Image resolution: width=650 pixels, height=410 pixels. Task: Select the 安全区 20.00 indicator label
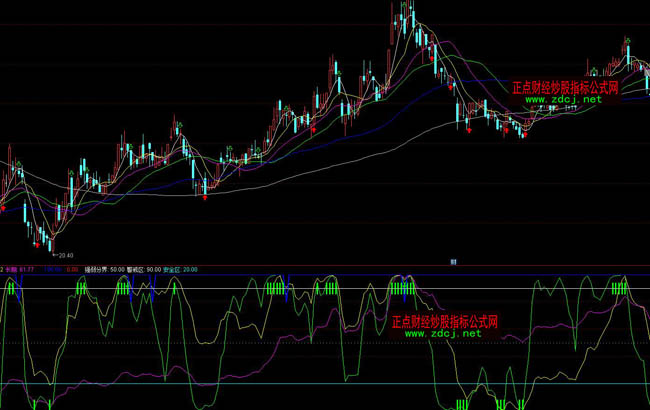coord(180,269)
